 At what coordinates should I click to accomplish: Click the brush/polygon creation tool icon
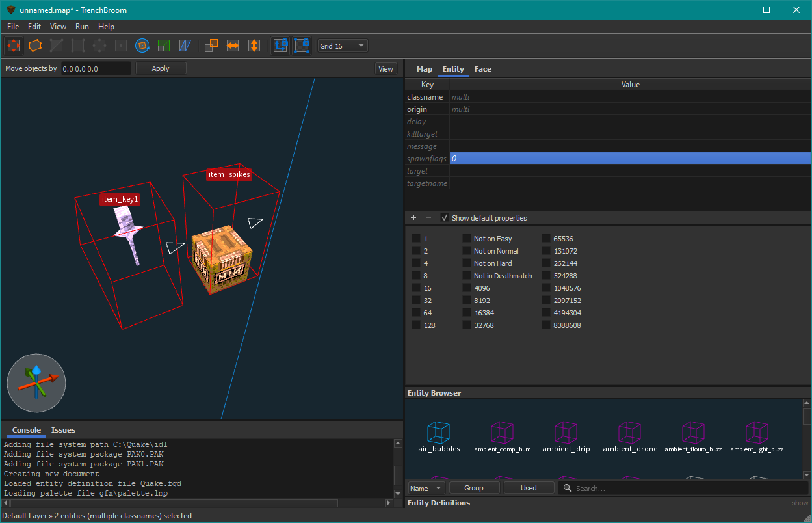(35, 46)
